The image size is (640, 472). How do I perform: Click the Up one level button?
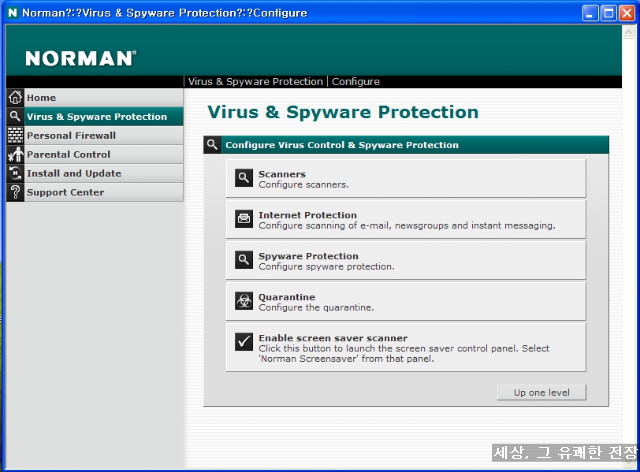[541, 392]
